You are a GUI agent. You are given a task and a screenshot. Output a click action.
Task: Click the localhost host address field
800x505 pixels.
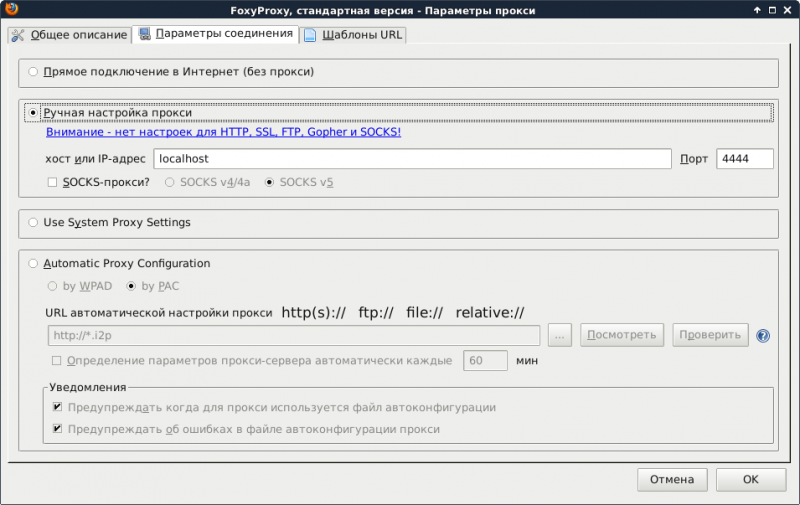(411, 159)
